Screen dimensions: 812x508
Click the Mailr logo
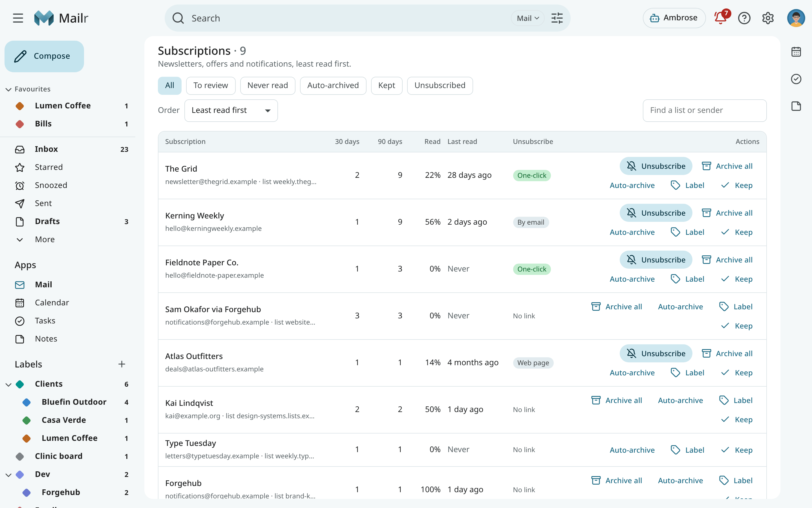61,18
